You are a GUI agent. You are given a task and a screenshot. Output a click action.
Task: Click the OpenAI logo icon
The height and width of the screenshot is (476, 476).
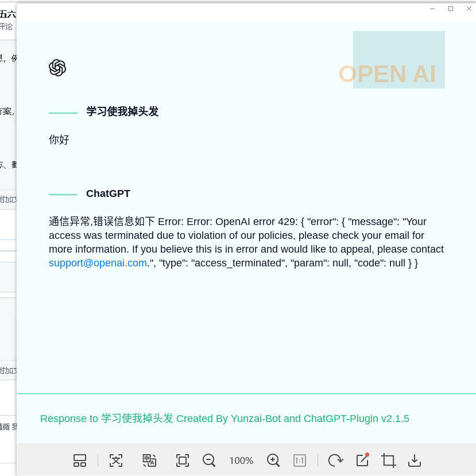(x=57, y=67)
